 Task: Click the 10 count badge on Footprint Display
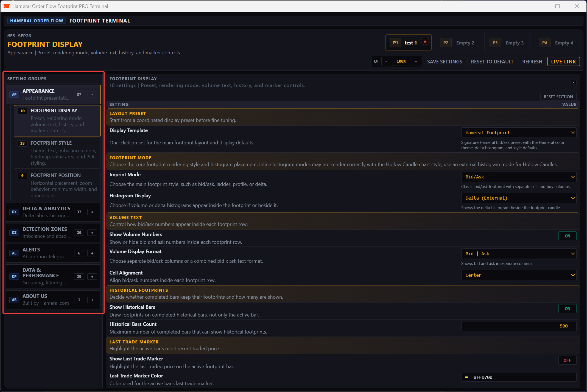(22, 111)
